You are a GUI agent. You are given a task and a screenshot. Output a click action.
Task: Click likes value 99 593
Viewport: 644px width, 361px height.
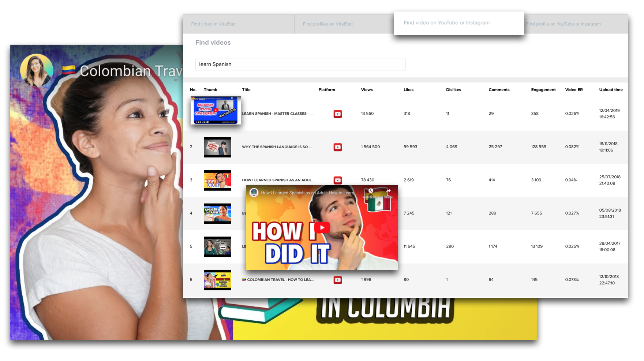pos(410,147)
